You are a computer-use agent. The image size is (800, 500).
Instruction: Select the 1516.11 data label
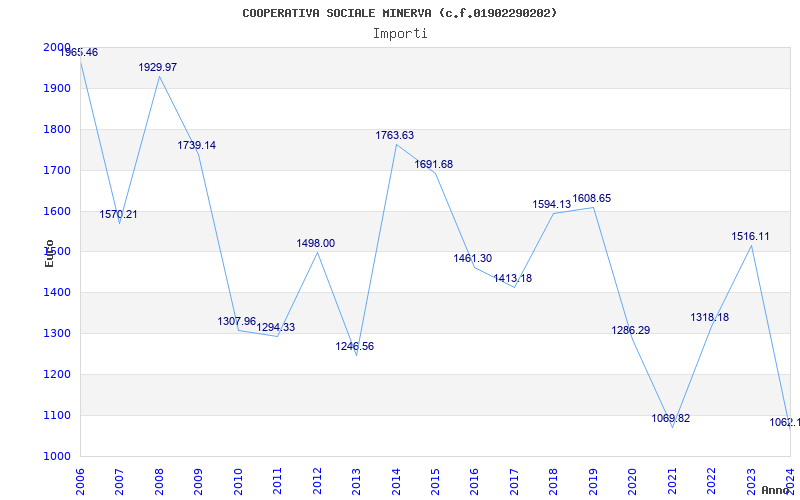tap(751, 237)
